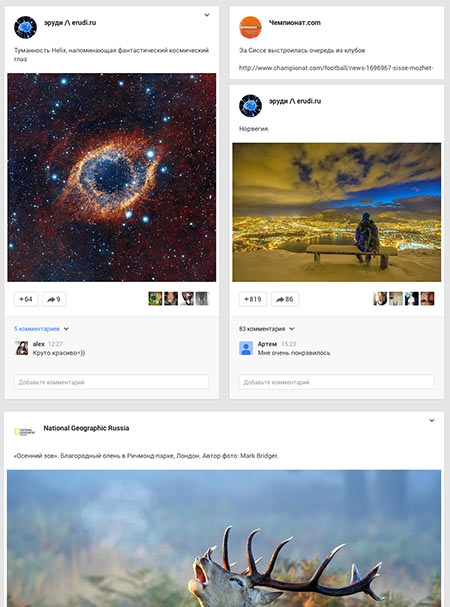
Task: Open the Norway night city photo
Action: 337,212
